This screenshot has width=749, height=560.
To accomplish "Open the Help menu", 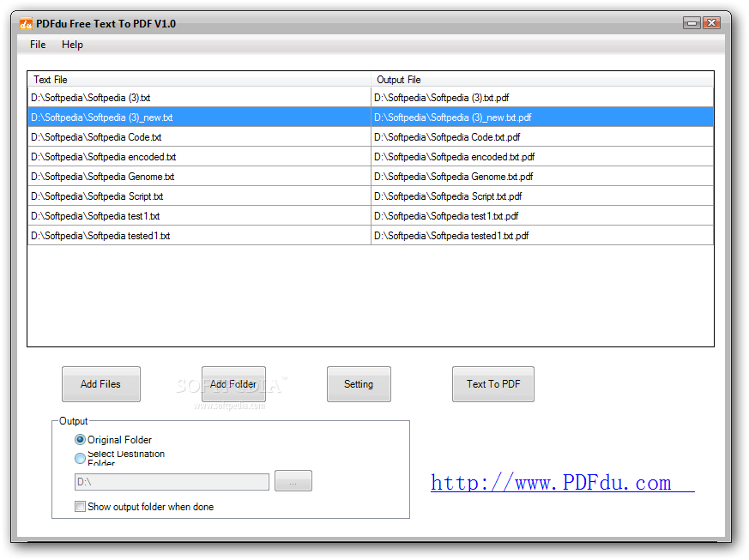I will 72,45.
